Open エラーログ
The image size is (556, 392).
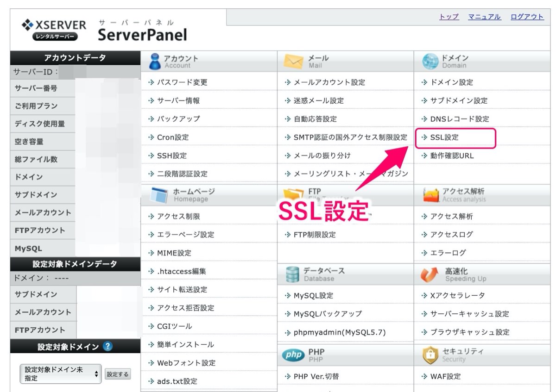click(x=448, y=253)
